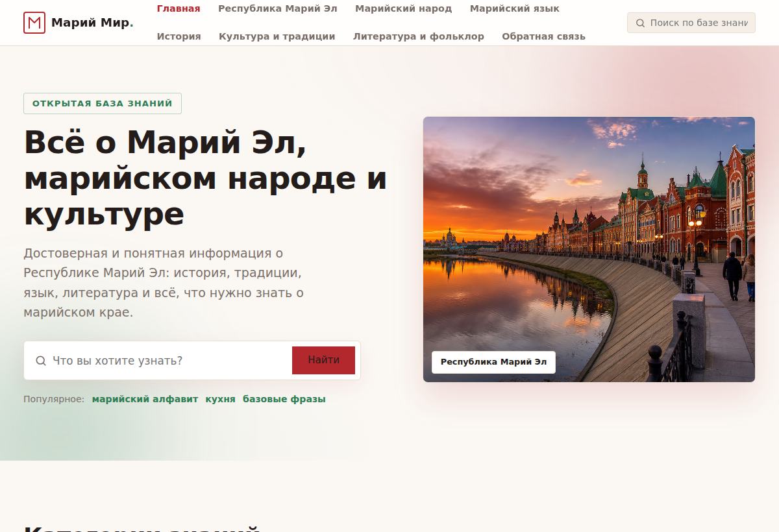The height and width of the screenshot is (532, 779).
Task: Open the Главная menu item
Action: pyautogui.click(x=179, y=8)
